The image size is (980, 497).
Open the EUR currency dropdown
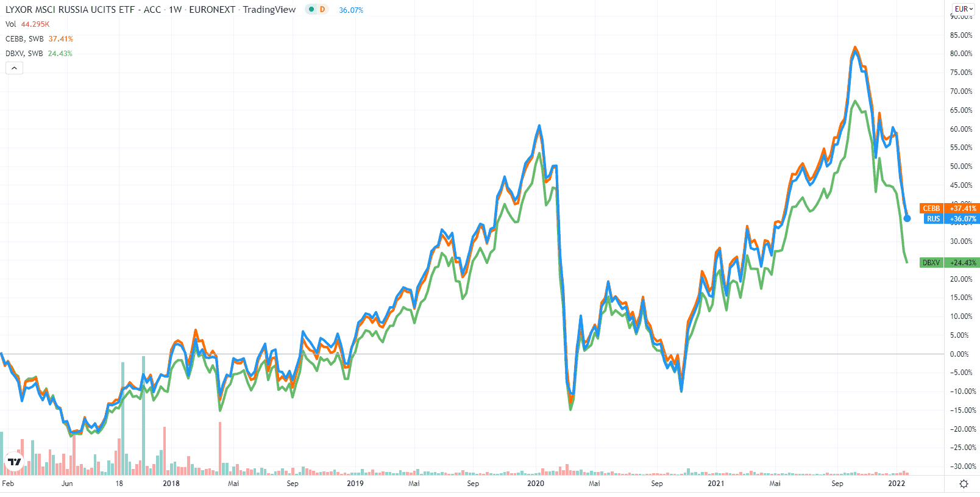point(964,9)
